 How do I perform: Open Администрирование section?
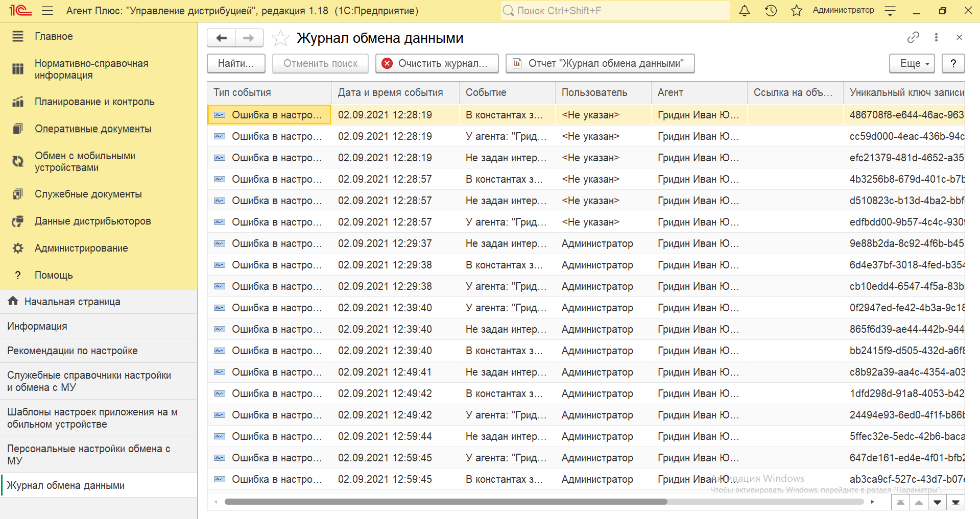coord(81,248)
